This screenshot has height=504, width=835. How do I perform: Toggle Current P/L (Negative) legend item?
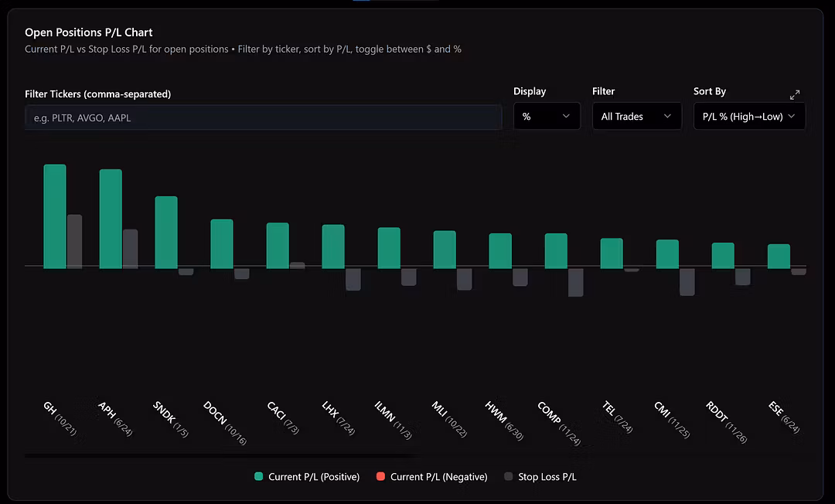[438, 477]
